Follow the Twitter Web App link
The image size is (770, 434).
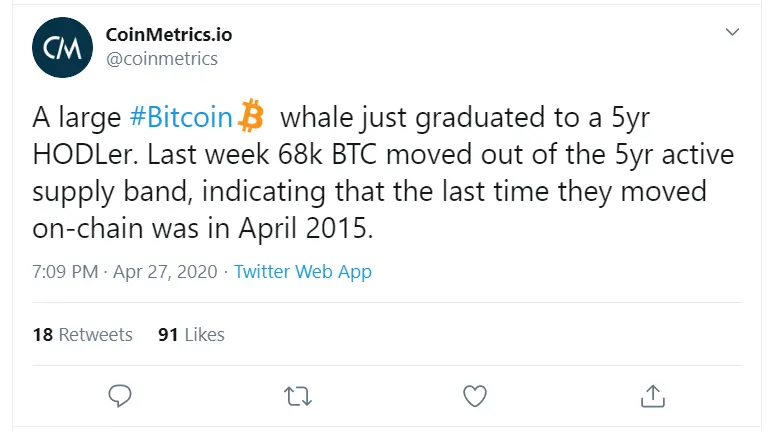[x=302, y=271]
